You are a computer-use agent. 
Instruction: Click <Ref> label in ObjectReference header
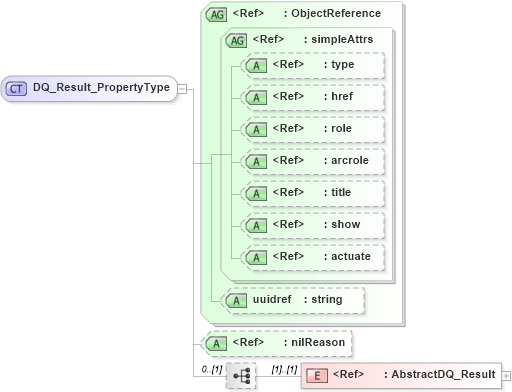coord(248,13)
